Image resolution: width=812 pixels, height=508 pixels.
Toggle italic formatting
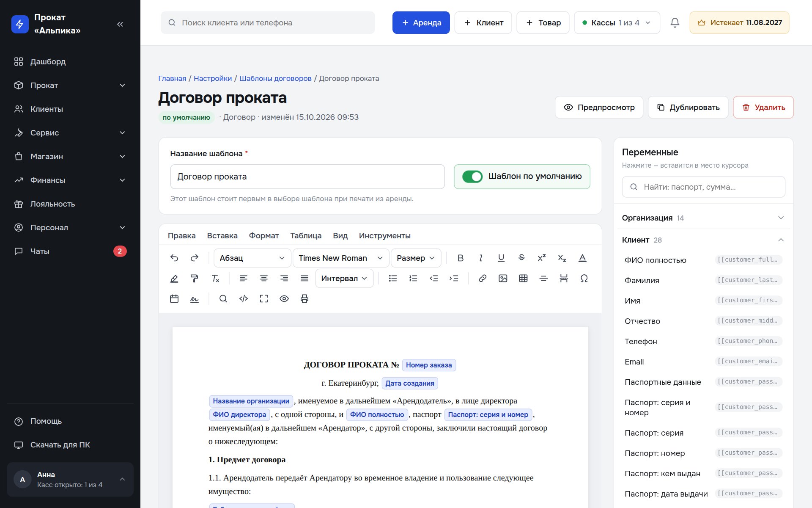481,258
